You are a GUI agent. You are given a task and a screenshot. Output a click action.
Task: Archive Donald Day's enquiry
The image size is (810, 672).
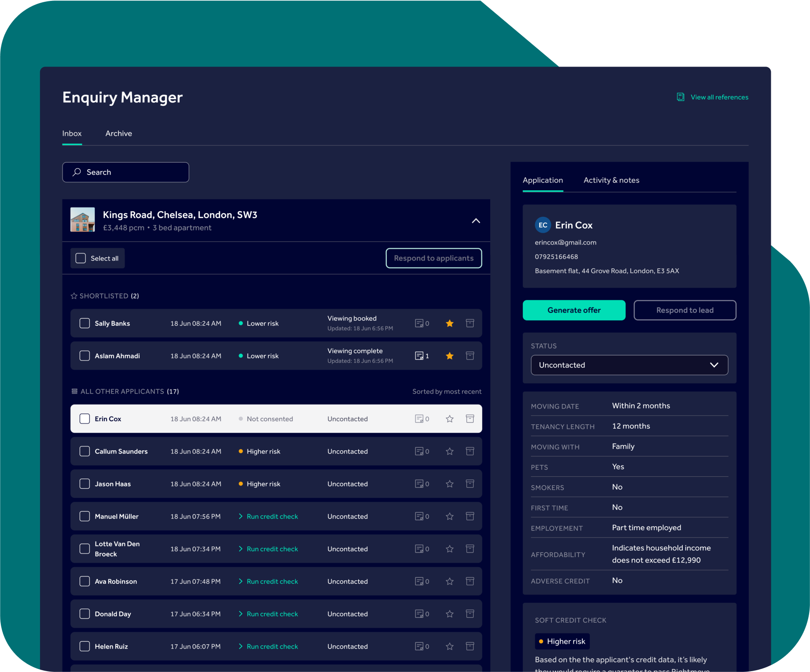click(x=470, y=614)
